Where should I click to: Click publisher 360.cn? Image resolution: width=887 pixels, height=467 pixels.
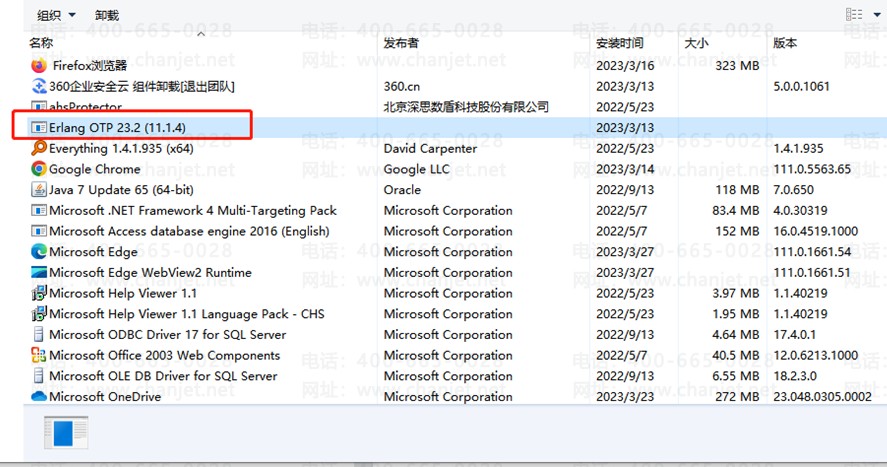(402, 87)
